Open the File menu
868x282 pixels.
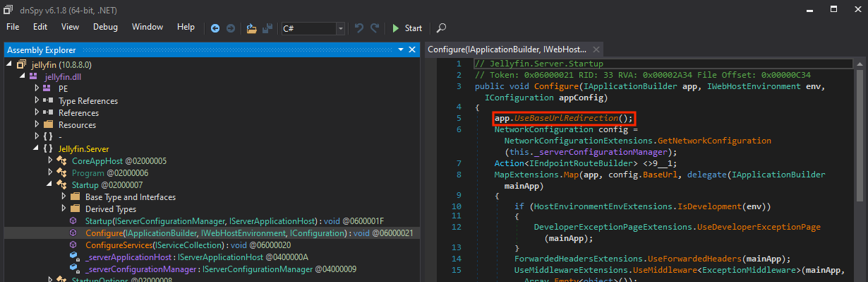point(13,27)
